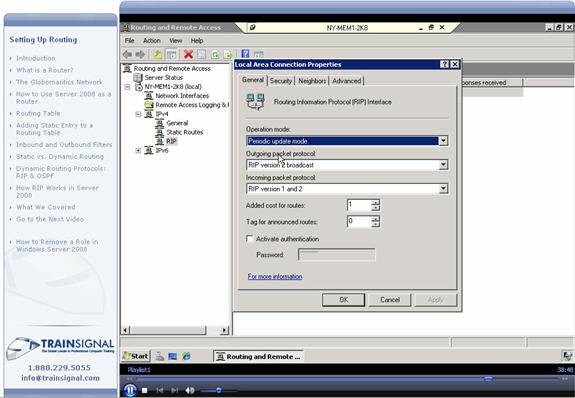Open the View menu
The width and height of the screenshot is (575, 398).
tap(176, 41)
